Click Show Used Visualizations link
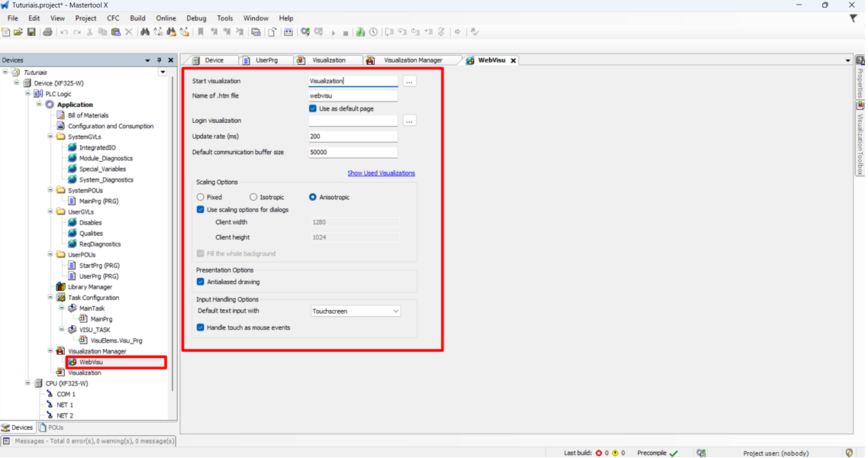The image size is (868, 458). (381, 173)
